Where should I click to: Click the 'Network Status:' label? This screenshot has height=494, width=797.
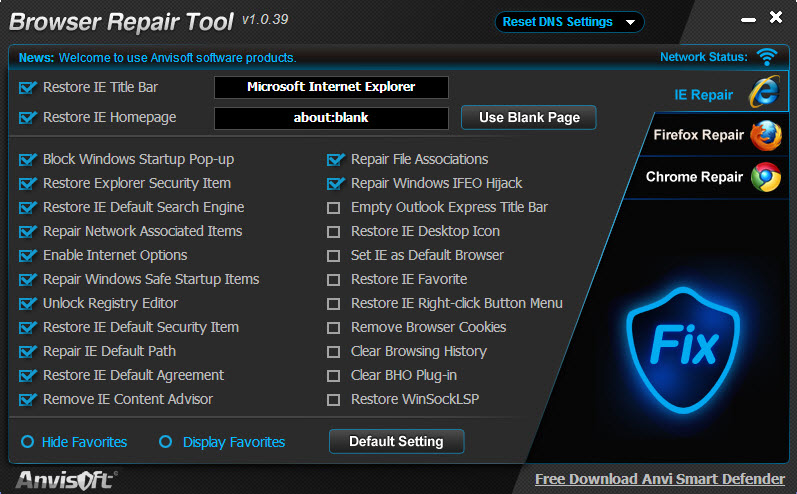point(703,57)
